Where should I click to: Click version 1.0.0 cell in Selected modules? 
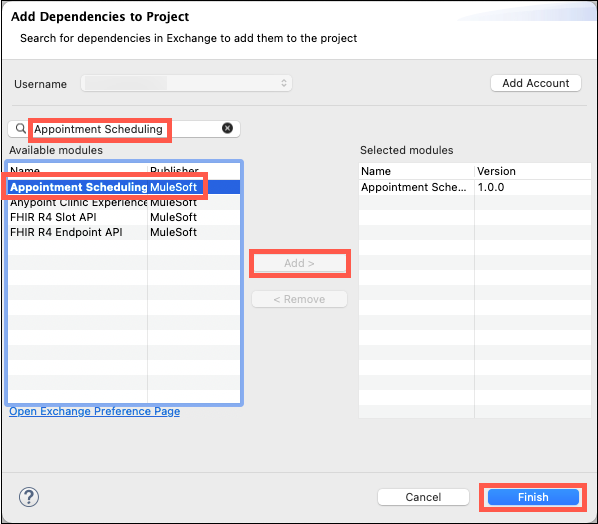pos(491,187)
